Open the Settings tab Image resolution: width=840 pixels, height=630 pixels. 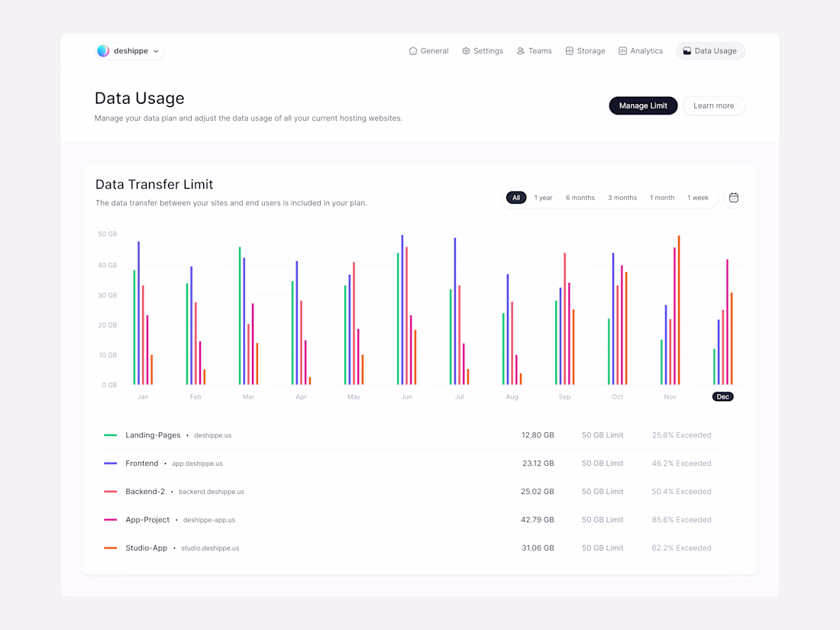pos(483,51)
